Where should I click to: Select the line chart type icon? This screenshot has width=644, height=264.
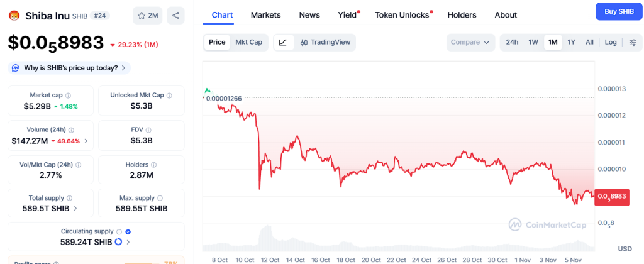coord(283,42)
